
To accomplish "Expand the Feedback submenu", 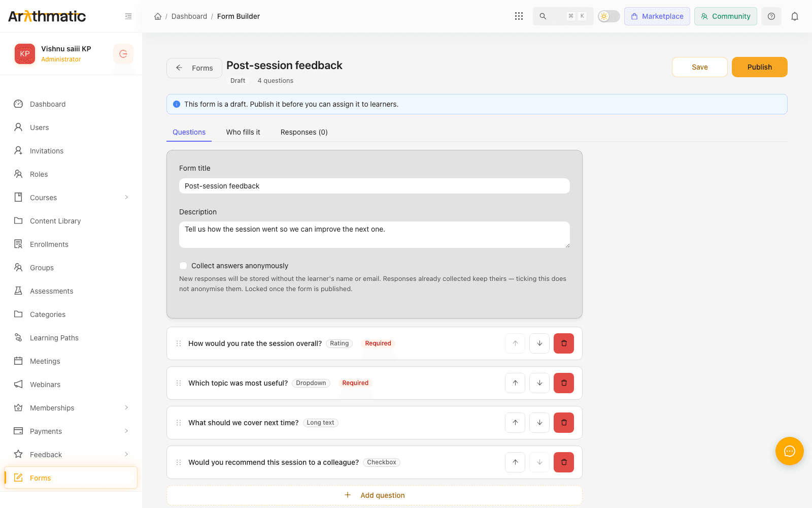I will pos(126,454).
